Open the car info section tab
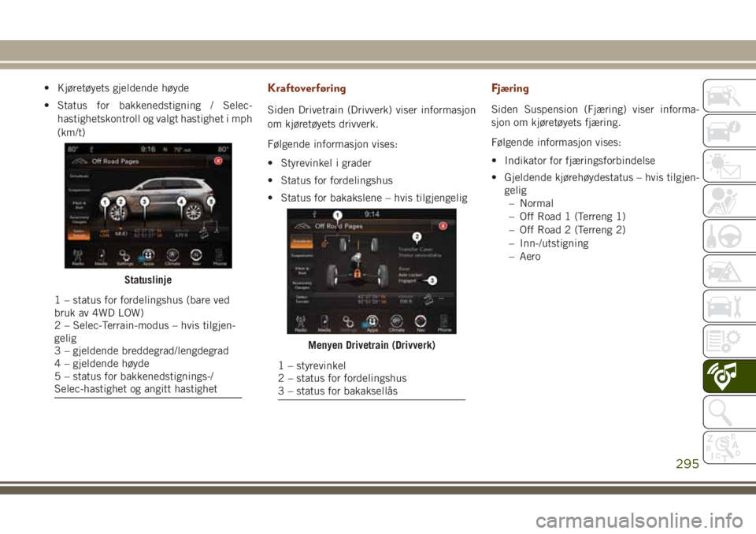The image size is (756, 534). [x=728, y=131]
